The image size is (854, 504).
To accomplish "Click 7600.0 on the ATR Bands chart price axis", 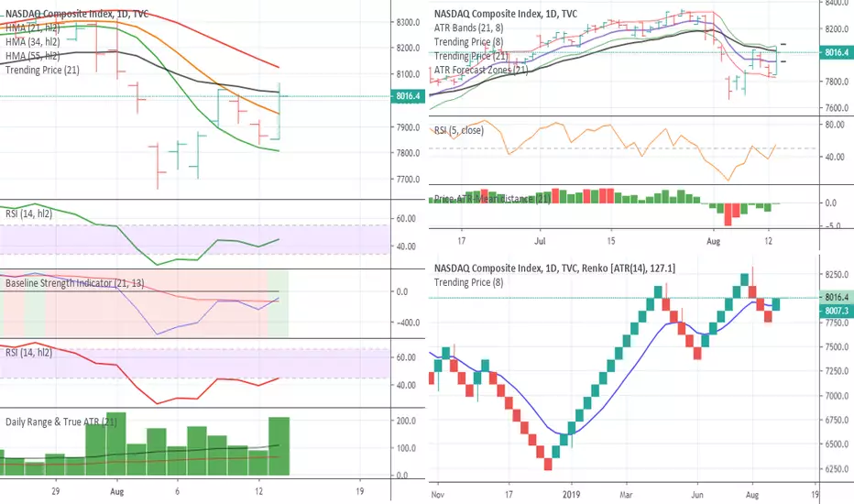I will click(838, 108).
